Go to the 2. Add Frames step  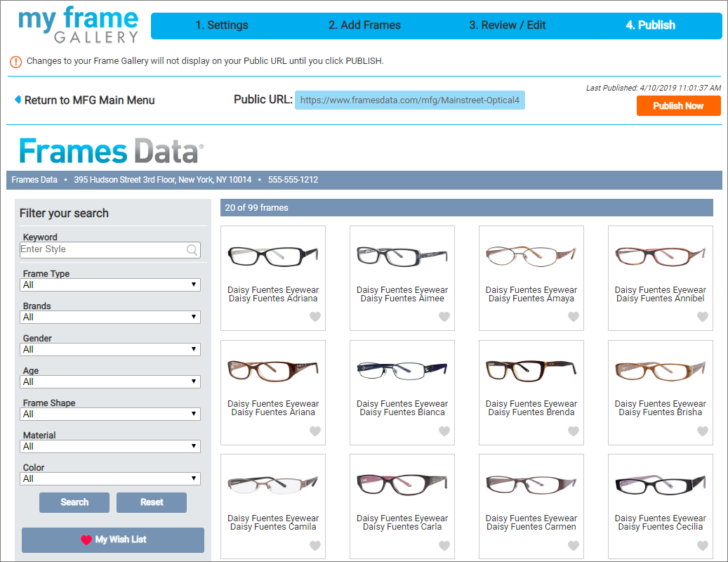[364, 25]
